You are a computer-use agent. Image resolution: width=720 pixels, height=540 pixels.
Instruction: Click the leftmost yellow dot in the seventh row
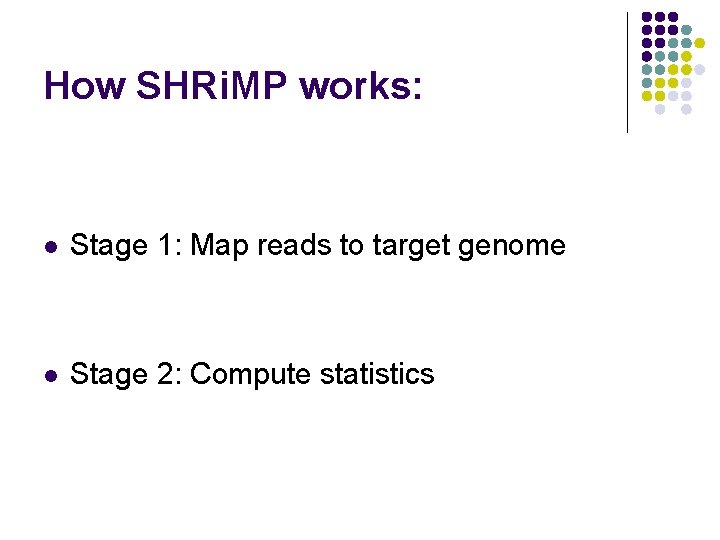(647, 96)
